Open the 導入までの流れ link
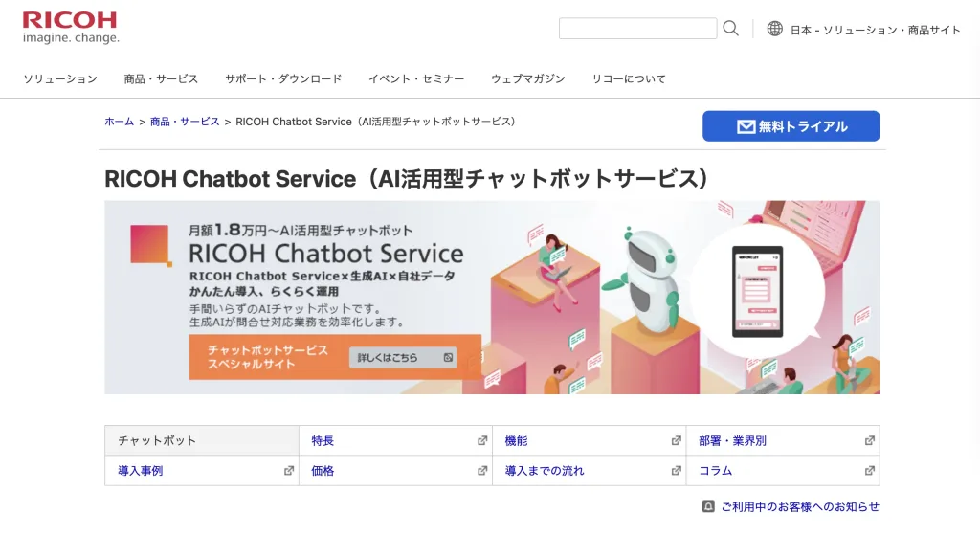980x535 pixels. click(x=545, y=471)
